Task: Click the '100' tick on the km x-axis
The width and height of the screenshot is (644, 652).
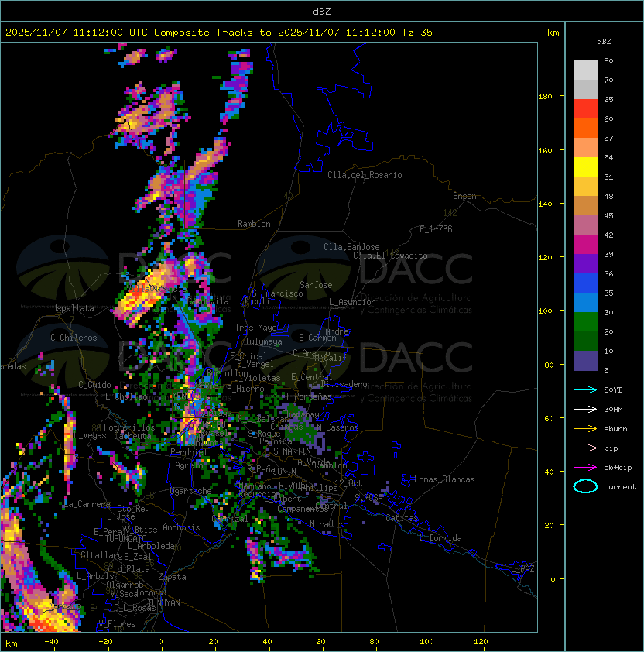Action: pyautogui.click(x=426, y=642)
